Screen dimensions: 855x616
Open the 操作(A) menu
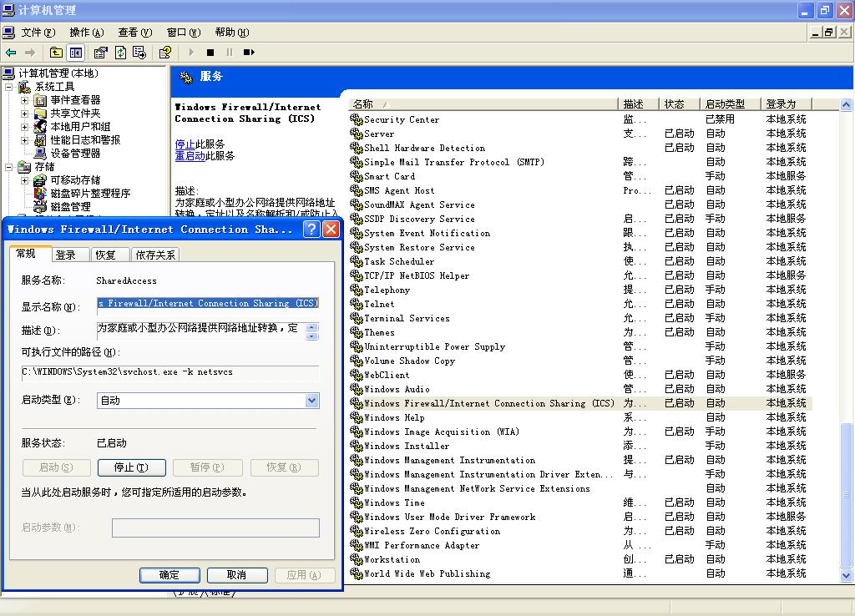pos(86,33)
